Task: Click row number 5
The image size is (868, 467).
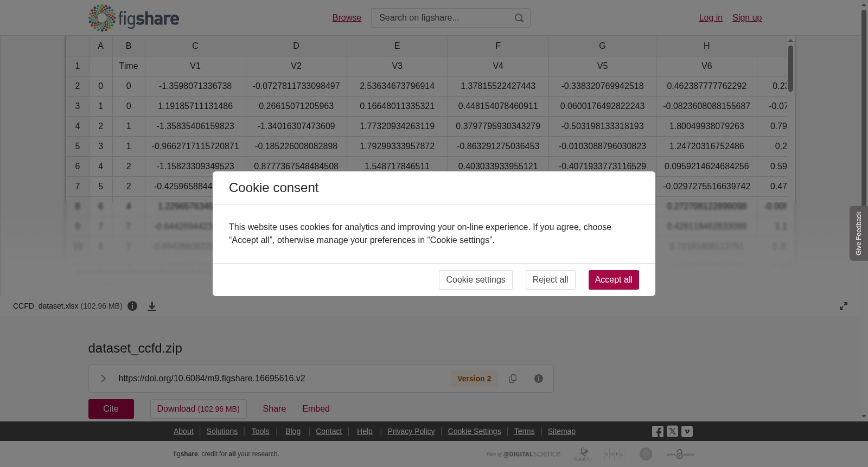Action: (x=78, y=146)
